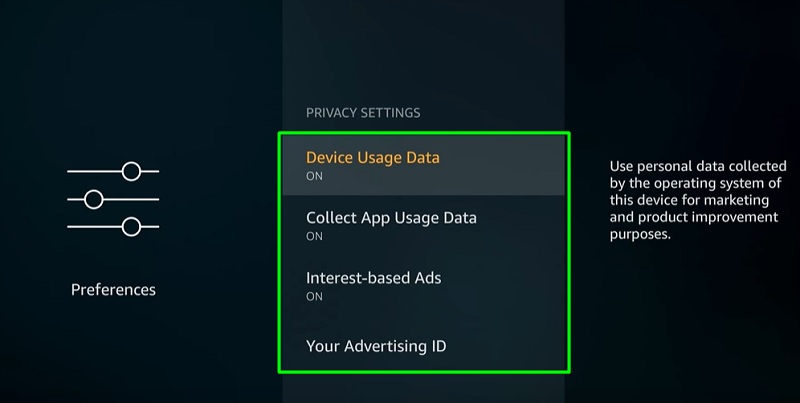Click the Preferences label
800x403 pixels.
(113, 290)
